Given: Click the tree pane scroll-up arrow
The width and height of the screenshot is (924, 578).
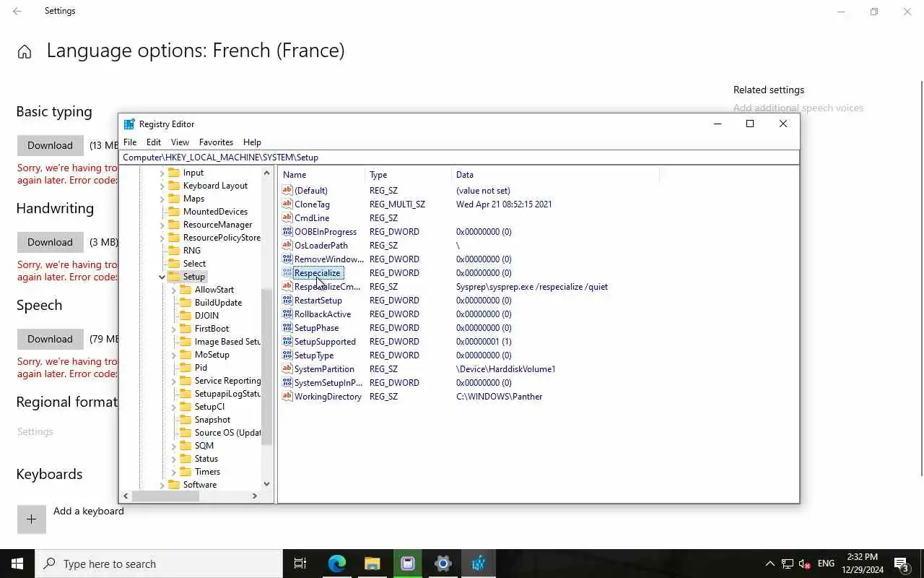Looking at the screenshot, I should pyautogui.click(x=267, y=173).
